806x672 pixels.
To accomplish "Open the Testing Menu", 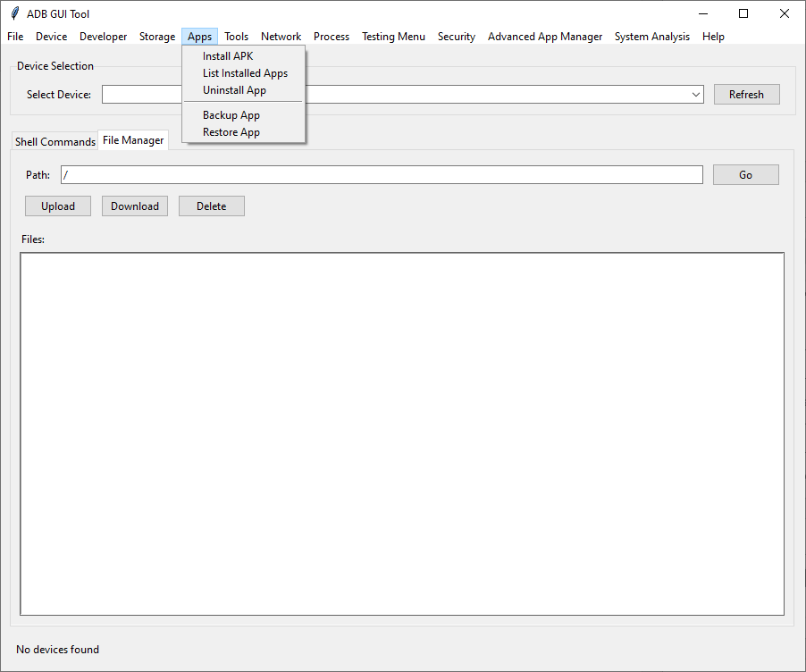I will coord(393,37).
